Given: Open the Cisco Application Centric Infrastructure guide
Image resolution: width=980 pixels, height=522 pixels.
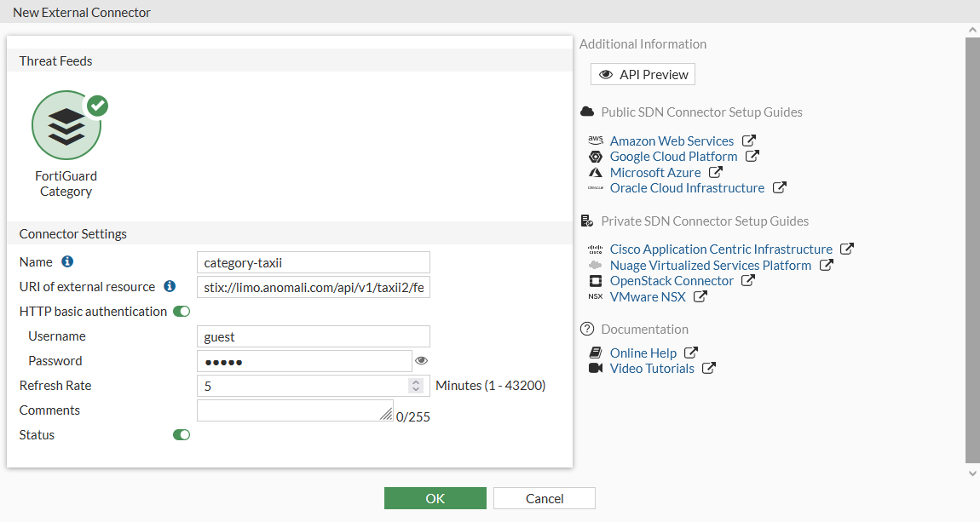Looking at the screenshot, I should coord(721,249).
